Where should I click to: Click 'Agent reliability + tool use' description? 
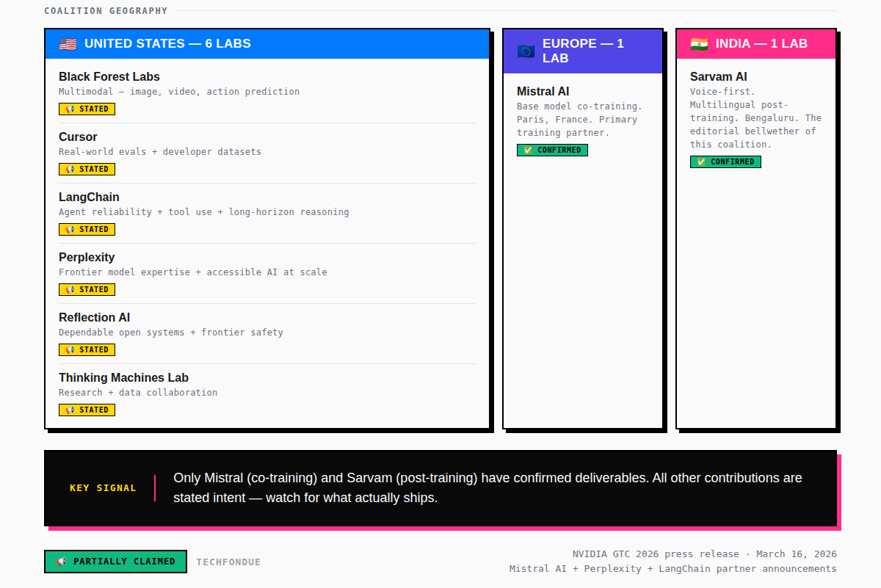click(x=204, y=212)
